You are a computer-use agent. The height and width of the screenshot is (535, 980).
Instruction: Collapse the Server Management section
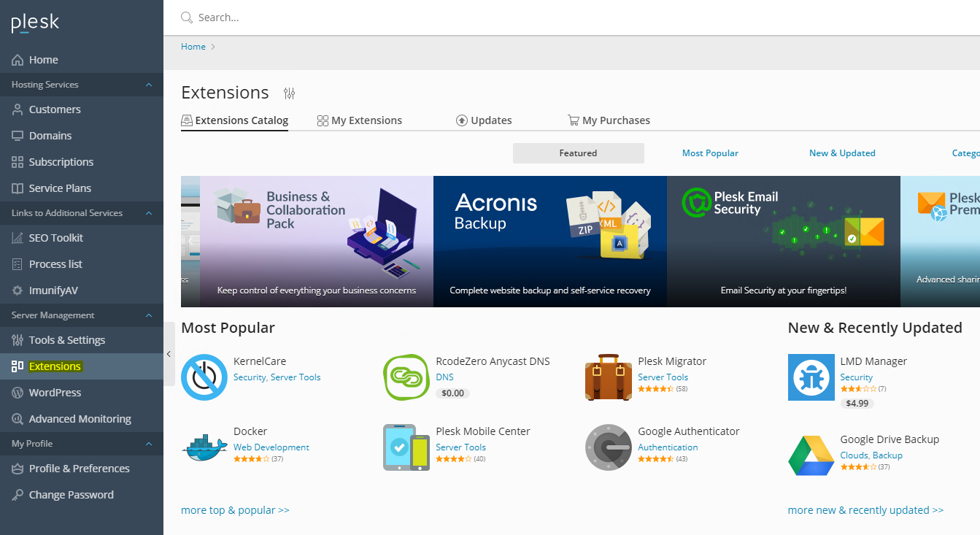[x=149, y=315]
